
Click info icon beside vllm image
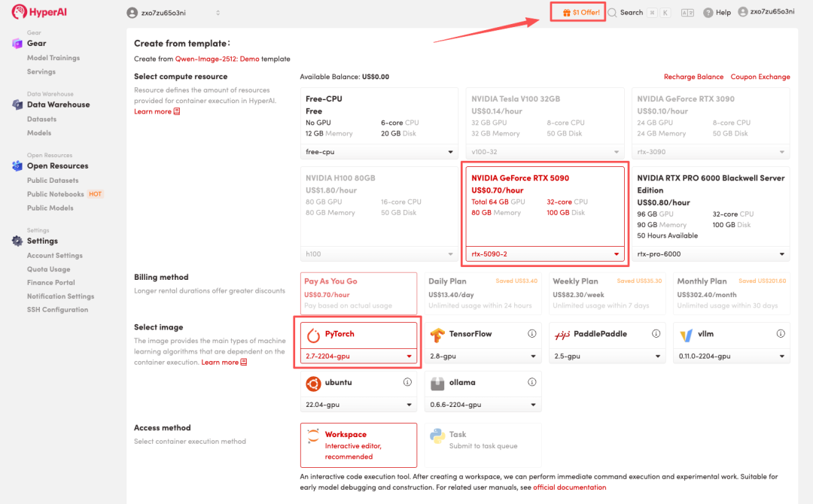tap(780, 334)
